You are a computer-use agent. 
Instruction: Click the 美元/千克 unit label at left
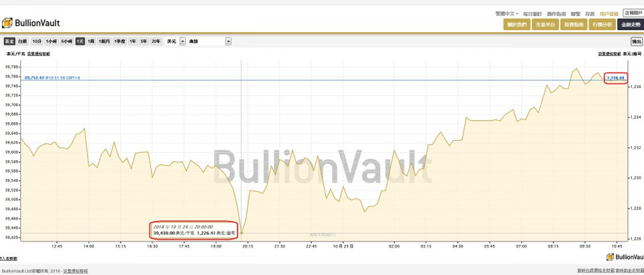[15, 54]
